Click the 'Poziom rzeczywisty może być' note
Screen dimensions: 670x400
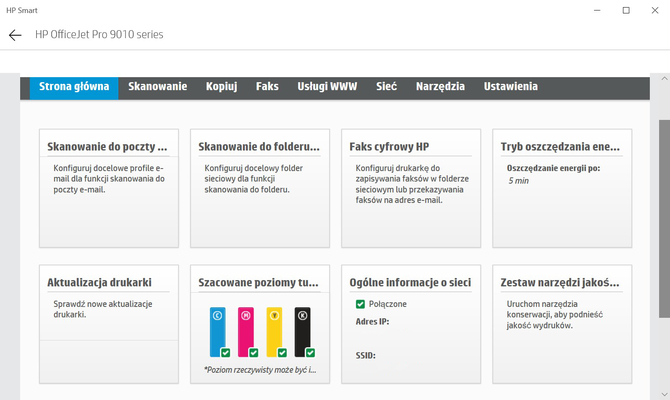(x=260, y=370)
